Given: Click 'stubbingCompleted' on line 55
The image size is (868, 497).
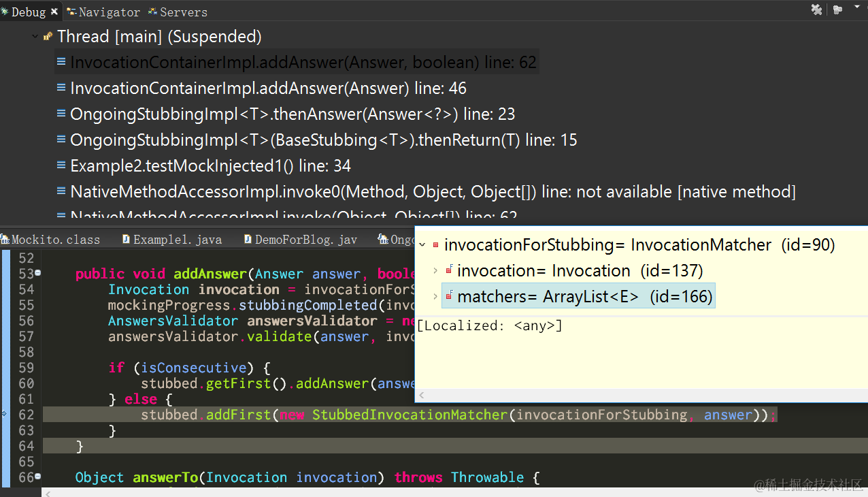Looking at the screenshot, I should 307,305.
